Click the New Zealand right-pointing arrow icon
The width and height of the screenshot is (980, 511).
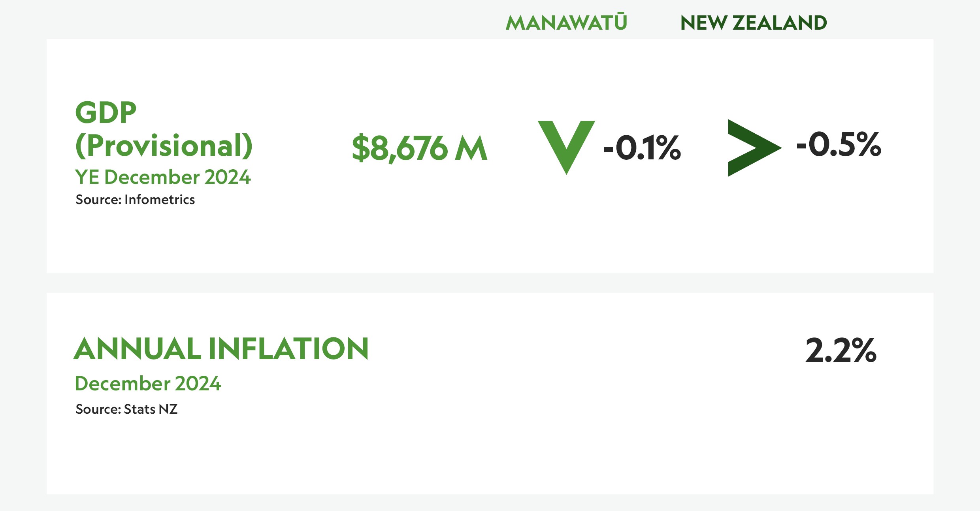pos(754,148)
